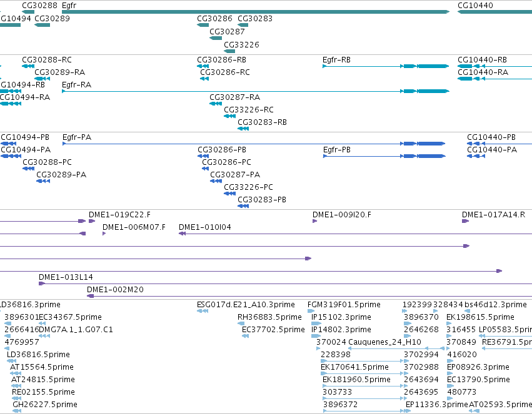The width and height of the screenshot is (532, 414).
Task: Click the Egfr-PB protein label
Action: pos(337,150)
